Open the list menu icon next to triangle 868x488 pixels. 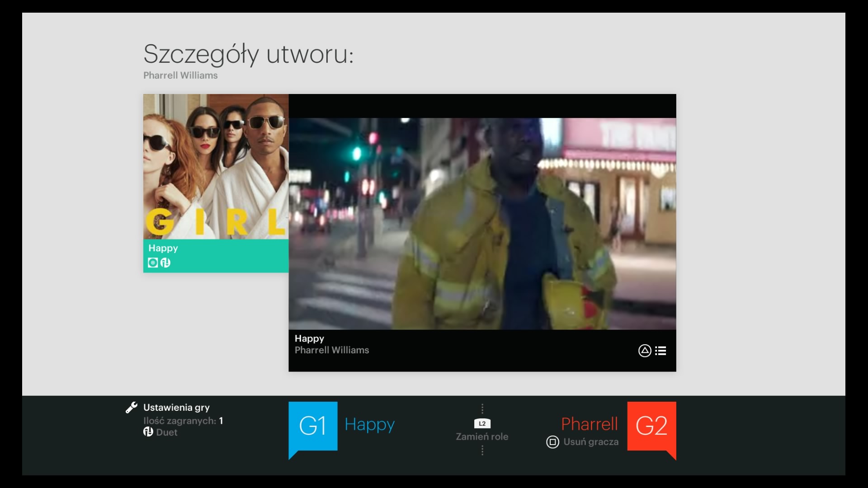[660, 351]
